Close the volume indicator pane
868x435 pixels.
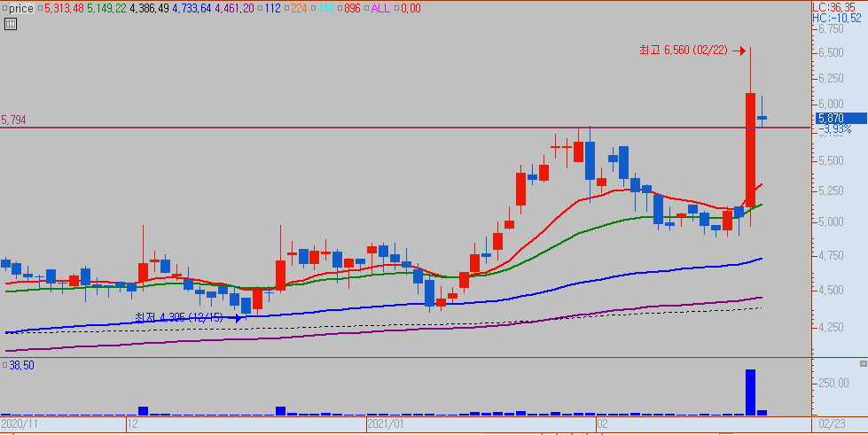tap(863, 363)
